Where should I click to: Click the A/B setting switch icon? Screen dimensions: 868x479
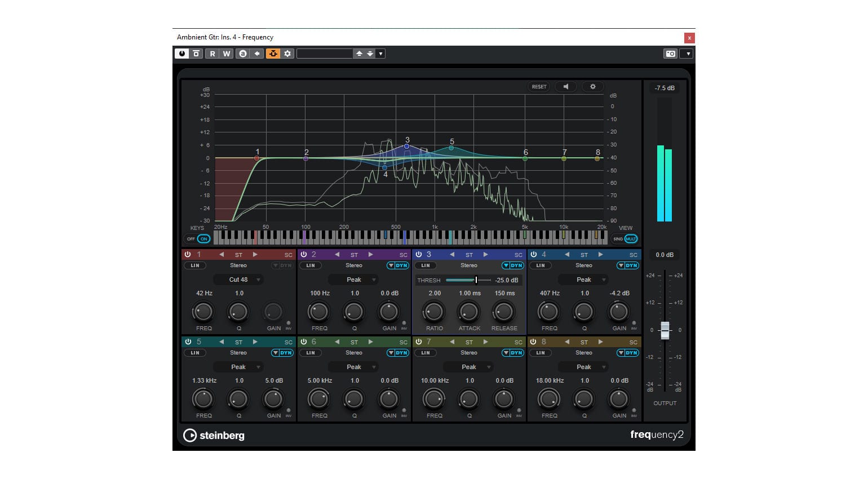tap(242, 54)
